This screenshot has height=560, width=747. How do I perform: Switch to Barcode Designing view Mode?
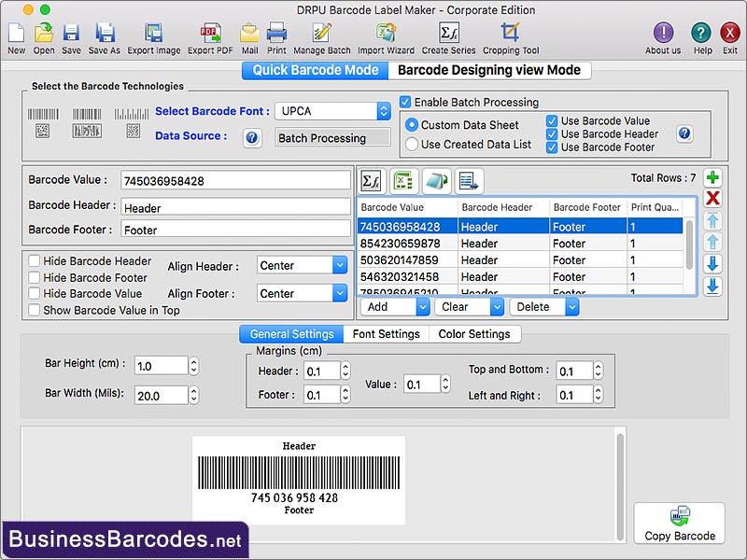[486, 70]
